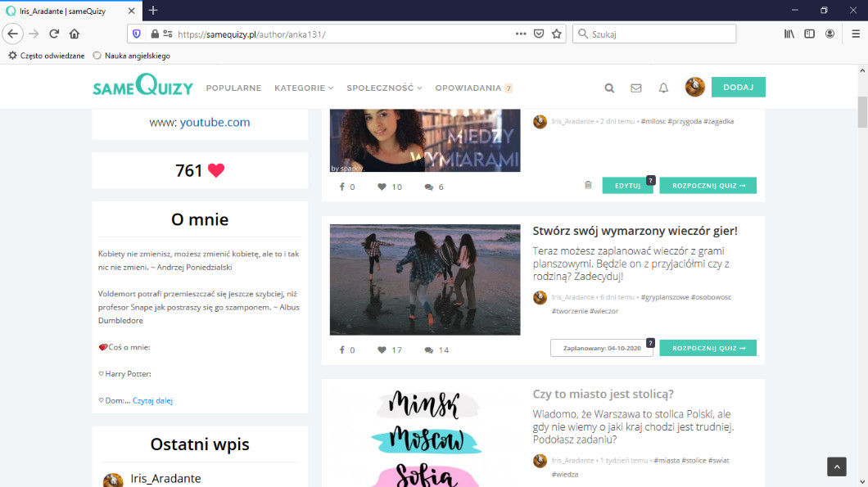Bookmark this page with the star icon
Viewport: 868px width, 487px height.
(x=557, y=34)
